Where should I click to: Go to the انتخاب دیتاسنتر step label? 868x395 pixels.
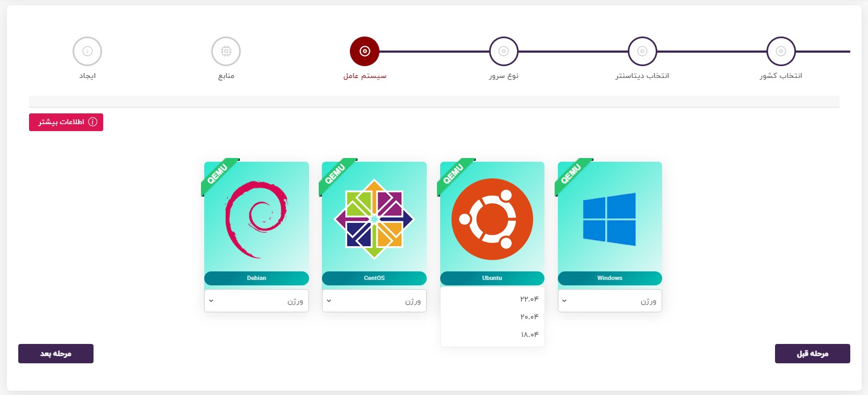pos(642,76)
